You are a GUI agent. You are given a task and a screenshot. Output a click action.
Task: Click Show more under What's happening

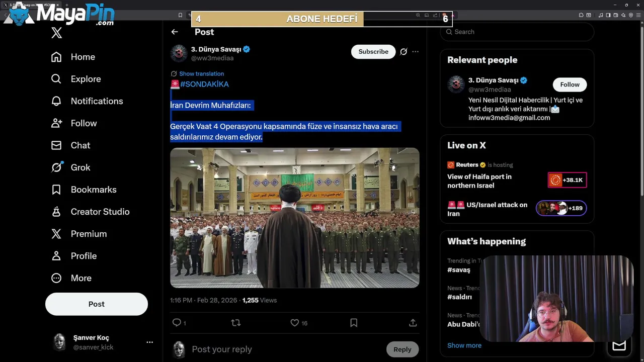(x=464, y=345)
